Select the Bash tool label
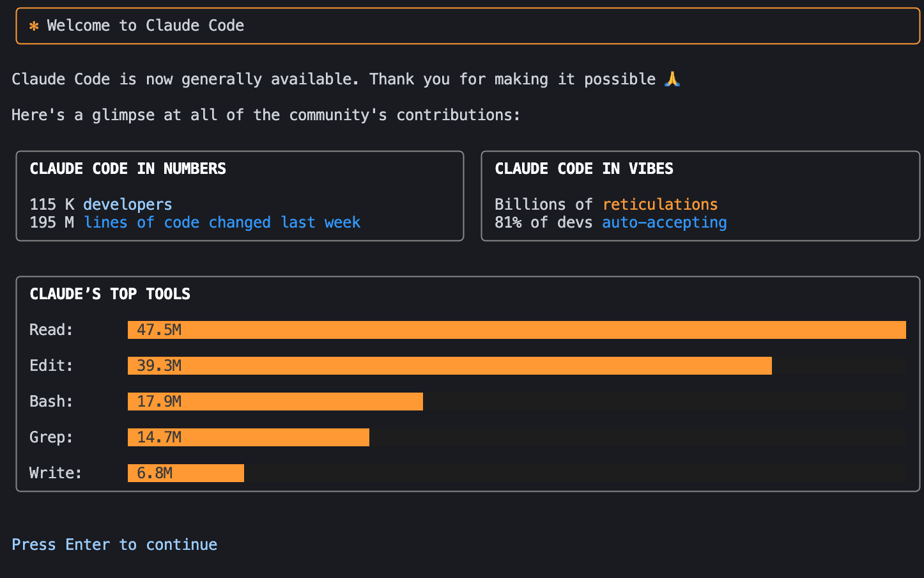924x578 pixels. click(x=51, y=401)
